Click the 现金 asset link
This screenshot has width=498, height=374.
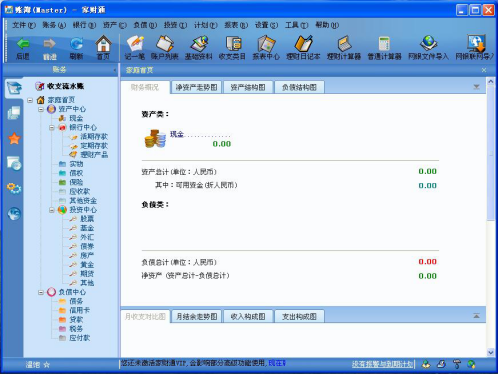[x=177, y=134]
